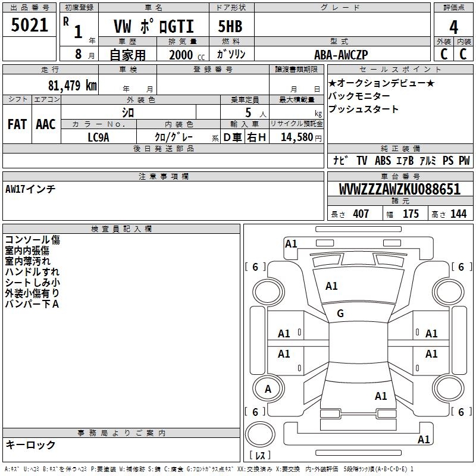Select the バックモニター sales point
This screenshot has height=476, width=476.
(359, 96)
